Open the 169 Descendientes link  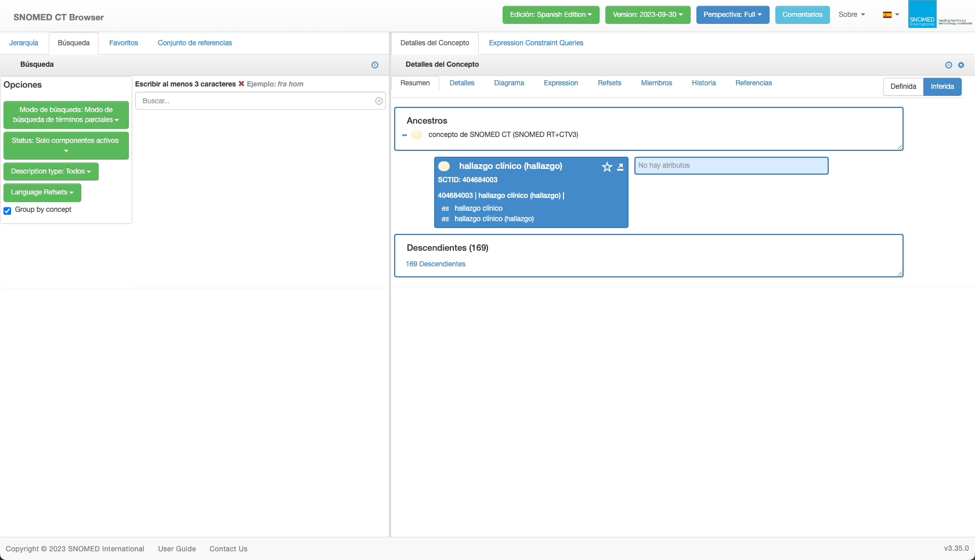pyautogui.click(x=435, y=264)
